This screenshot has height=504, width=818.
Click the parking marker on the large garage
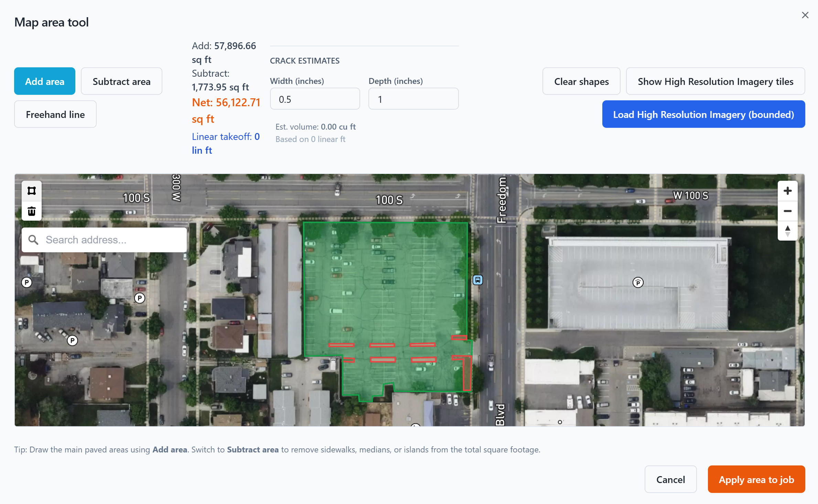click(x=638, y=282)
